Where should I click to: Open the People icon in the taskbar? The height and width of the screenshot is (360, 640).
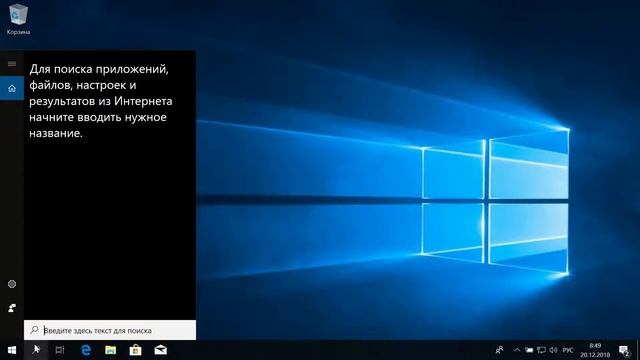tap(499, 350)
